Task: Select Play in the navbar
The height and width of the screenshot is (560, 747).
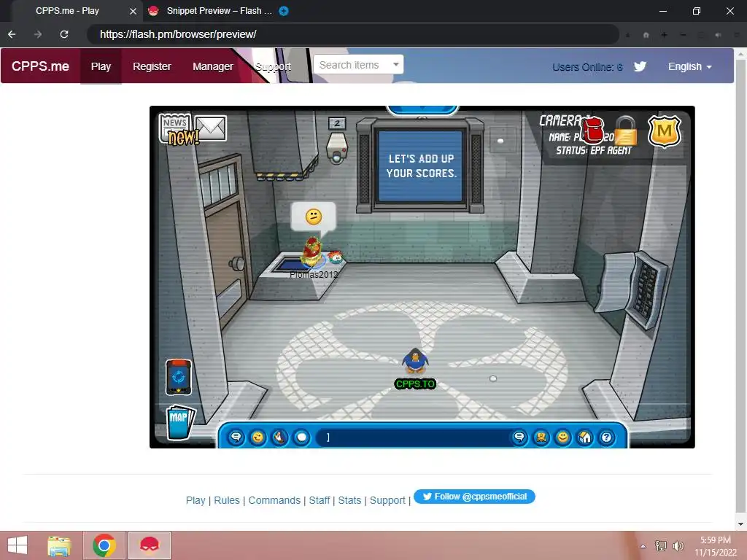Action: (101, 66)
